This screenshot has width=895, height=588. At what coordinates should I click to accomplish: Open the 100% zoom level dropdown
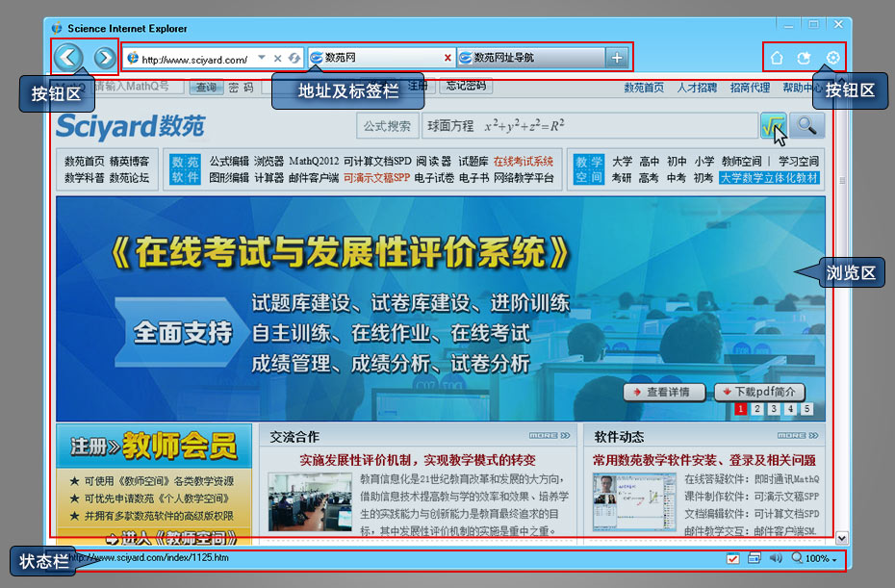coord(821,559)
